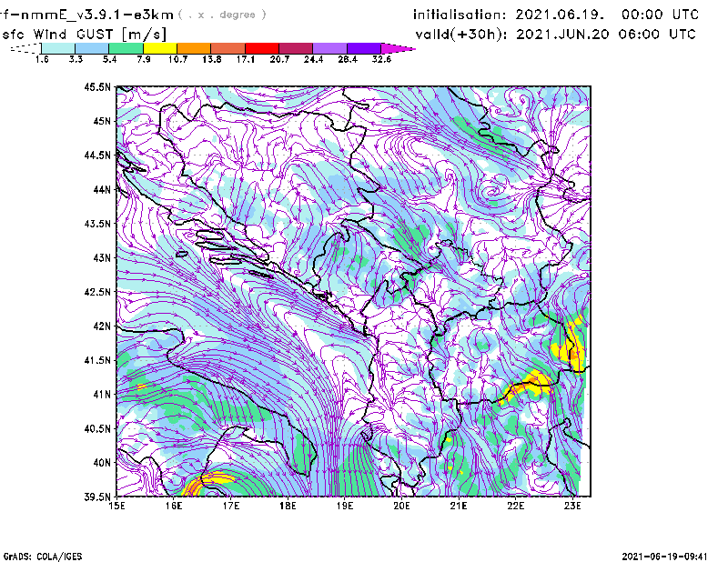728x562 pixels.
Task: Click the red 17.1–20.7 legend swatch
Action: [x=262, y=48]
